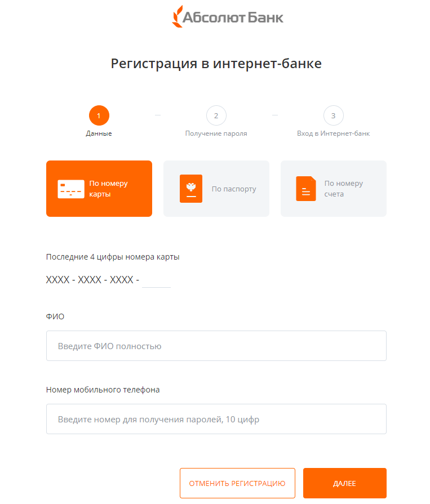Viewport: 430px width, 504px height.
Task: Click 'Вход в Интернет-банк' step label
Action: coord(333,133)
